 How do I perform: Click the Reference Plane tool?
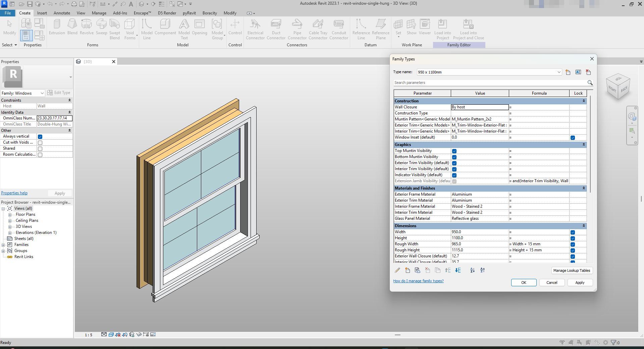pyautogui.click(x=381, y=30)
